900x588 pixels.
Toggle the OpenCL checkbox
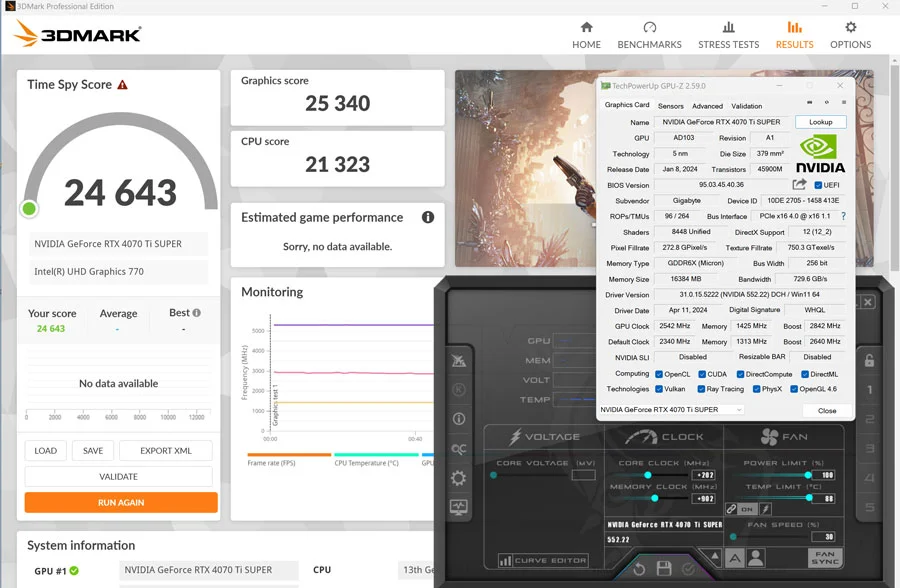(x=659, y=374)
